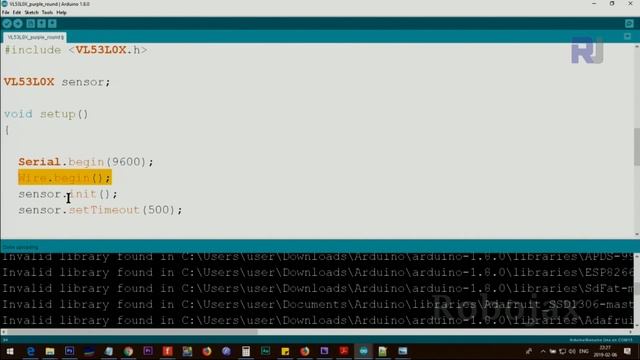Open Chrome from taskbar
Viewport: 640px width, 360px height.
pyautogui.click(x=128, y=351)
